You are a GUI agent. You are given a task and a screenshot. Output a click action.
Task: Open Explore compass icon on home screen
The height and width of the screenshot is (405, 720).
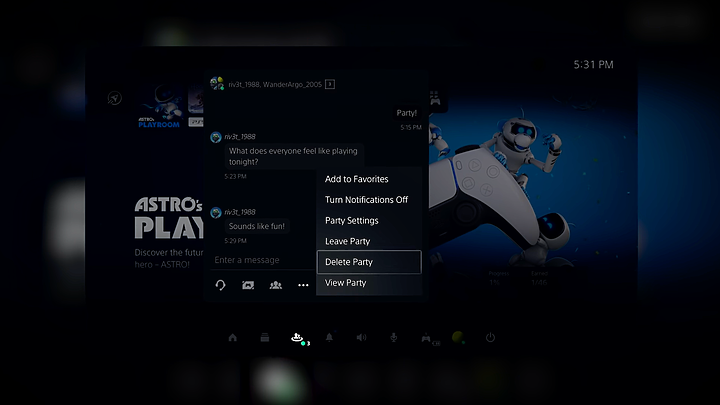pos(115,98)
